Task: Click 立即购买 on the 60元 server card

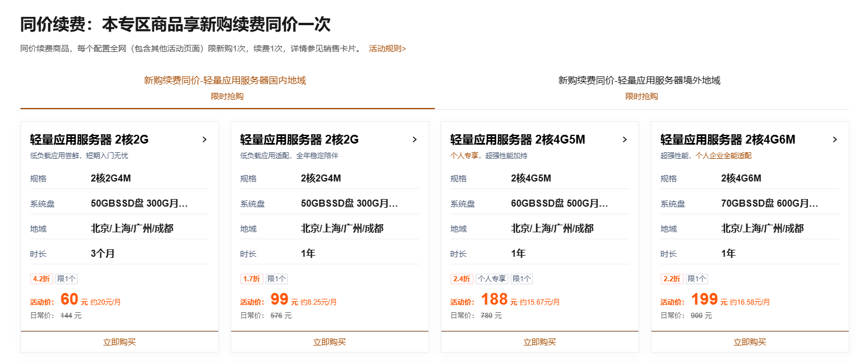Action: pos(119,342)
